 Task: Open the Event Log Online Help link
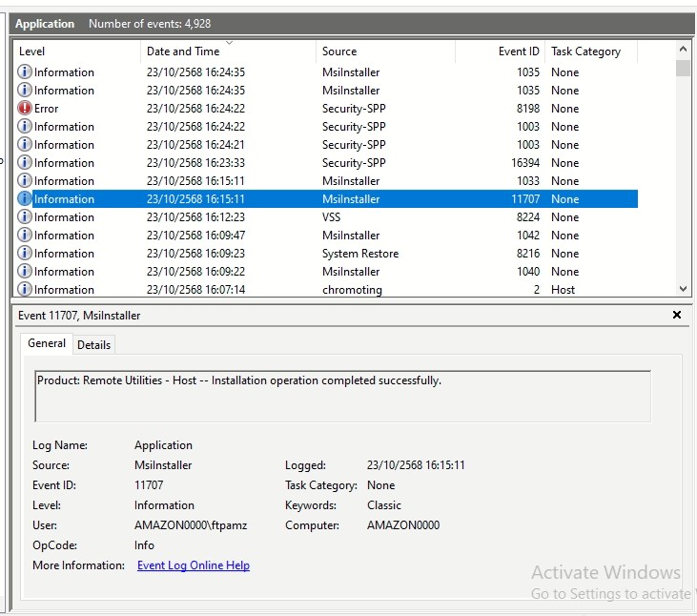pos(194,565)
